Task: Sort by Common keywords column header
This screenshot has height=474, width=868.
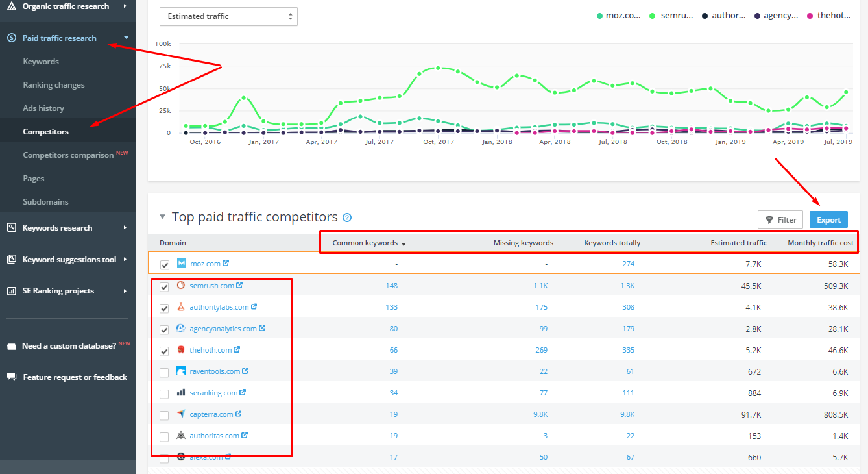Action: 365,242
